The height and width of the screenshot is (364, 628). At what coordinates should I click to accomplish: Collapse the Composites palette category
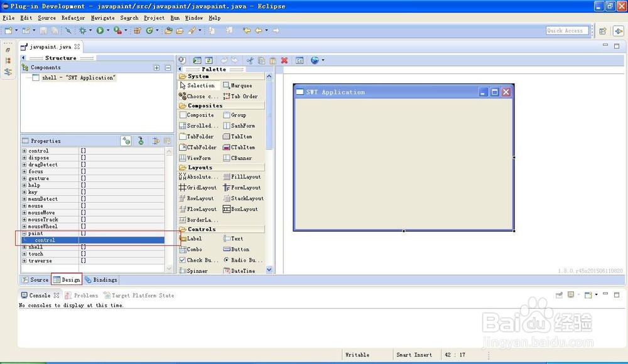coord(220,105)
